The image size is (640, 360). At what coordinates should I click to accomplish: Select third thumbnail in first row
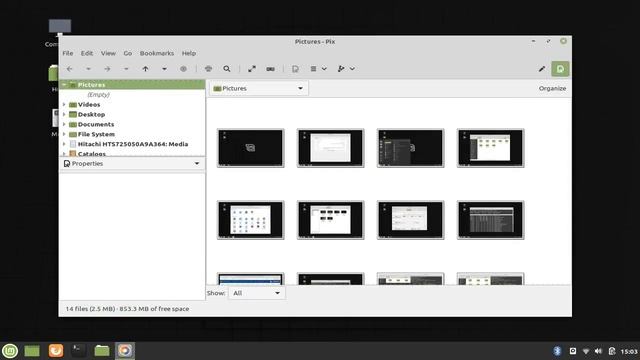[x=411, y=148]
